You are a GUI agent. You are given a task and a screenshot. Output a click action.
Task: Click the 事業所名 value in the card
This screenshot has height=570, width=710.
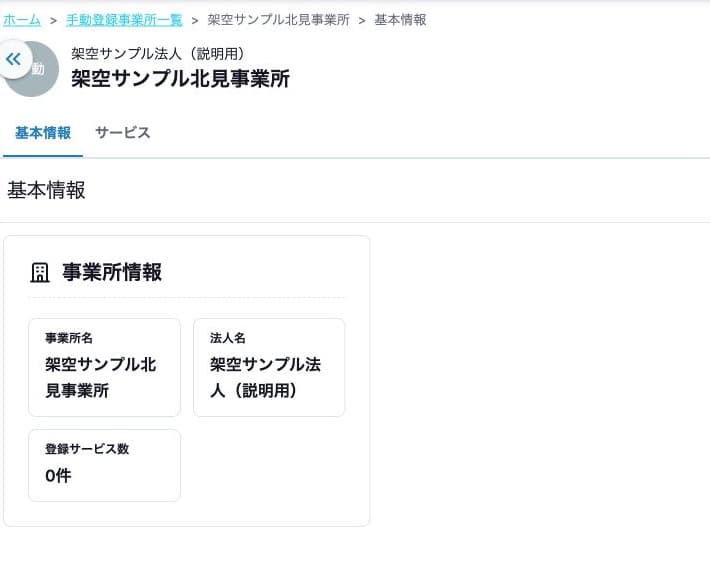coord(101,378)
